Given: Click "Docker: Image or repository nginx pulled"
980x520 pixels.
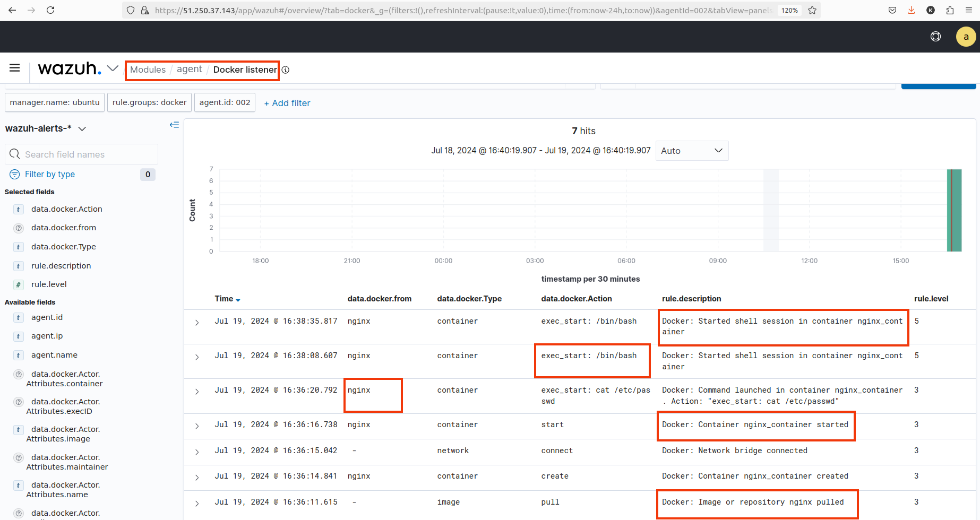Looking at the screenshot, I should coord(753,502).
